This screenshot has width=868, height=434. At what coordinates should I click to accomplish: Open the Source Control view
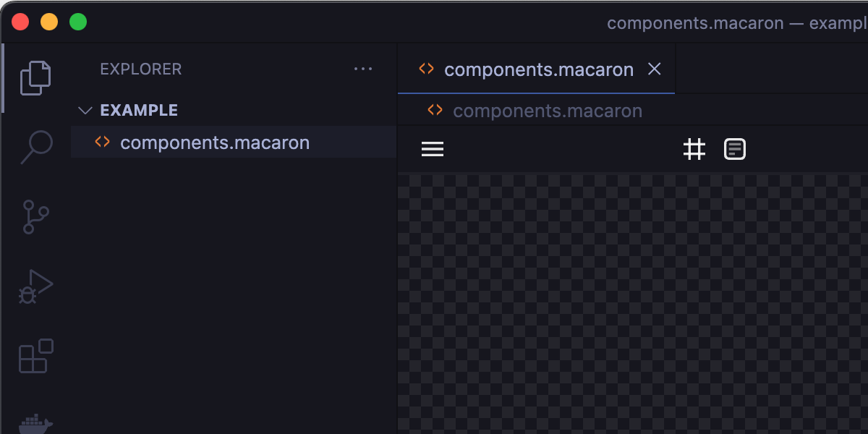(35, 217)
